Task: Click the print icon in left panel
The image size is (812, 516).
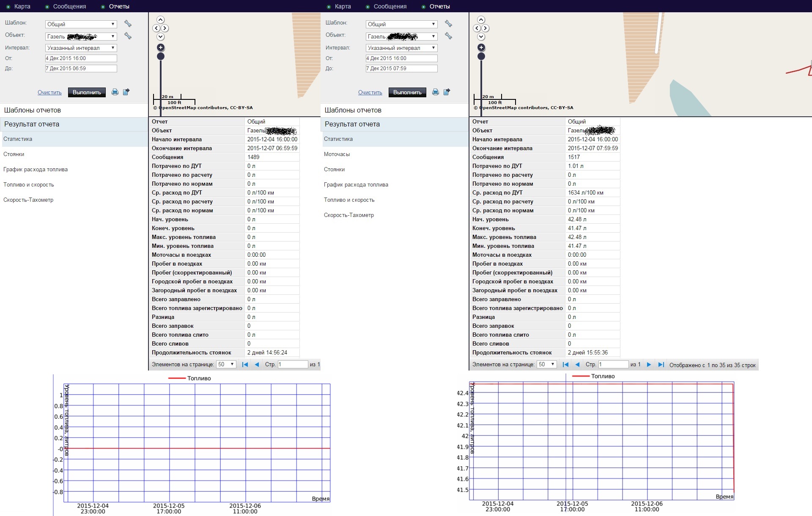Action: point(115,92)
